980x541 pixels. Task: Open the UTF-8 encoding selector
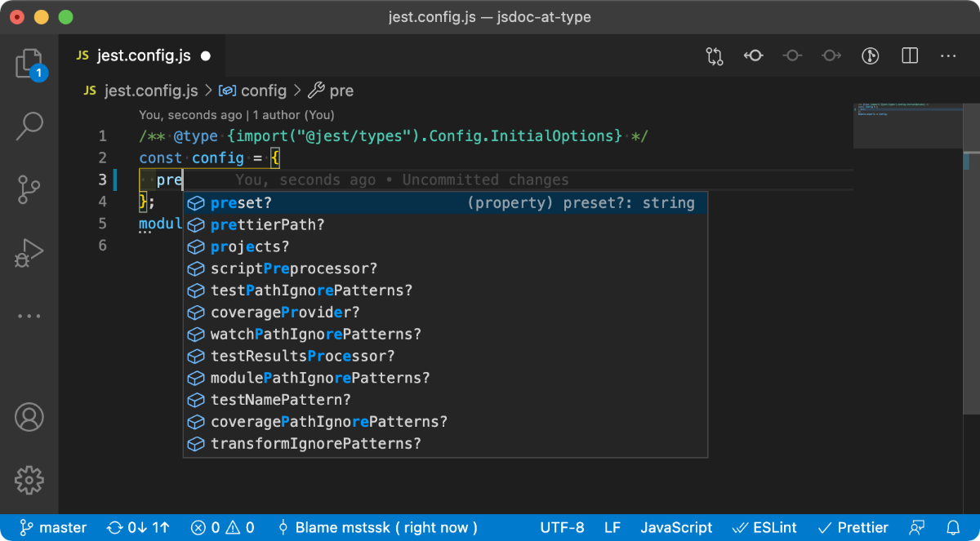click(x=562, y=528)
